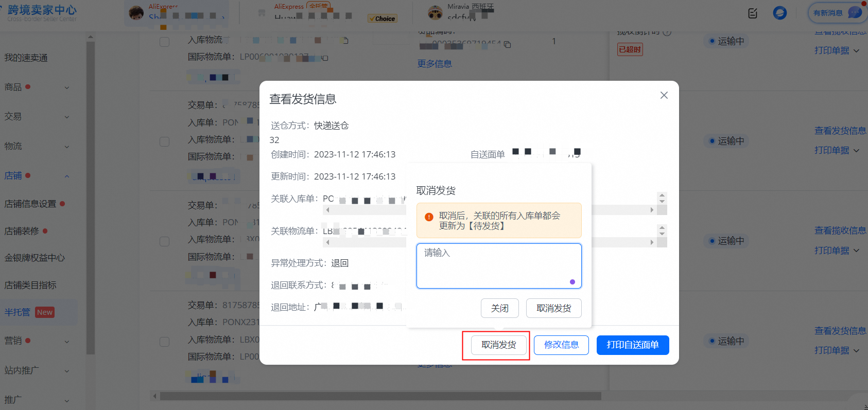This screenshot has width=868, height=410.
Task: Focus the 请输入 cancel reason text box
Action: (498, 266)
